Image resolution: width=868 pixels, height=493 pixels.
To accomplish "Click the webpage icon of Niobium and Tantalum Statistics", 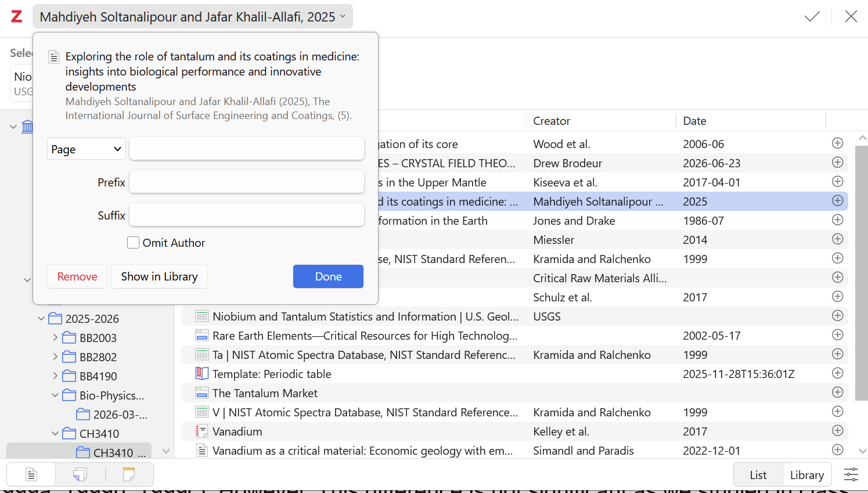I will 202,316.
